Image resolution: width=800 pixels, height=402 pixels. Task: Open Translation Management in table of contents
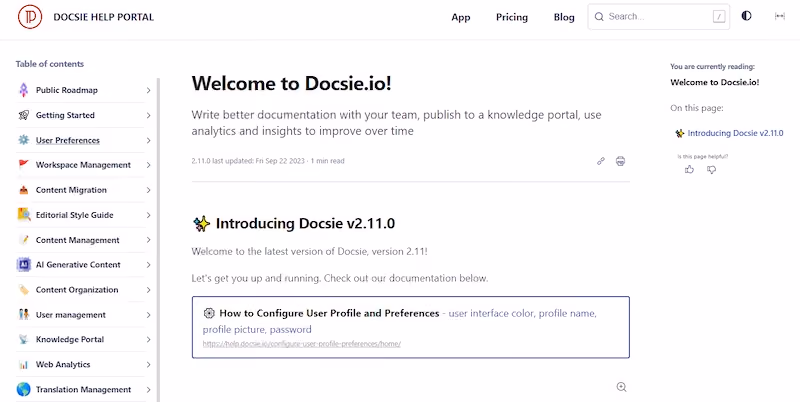[x=84, y=389]
